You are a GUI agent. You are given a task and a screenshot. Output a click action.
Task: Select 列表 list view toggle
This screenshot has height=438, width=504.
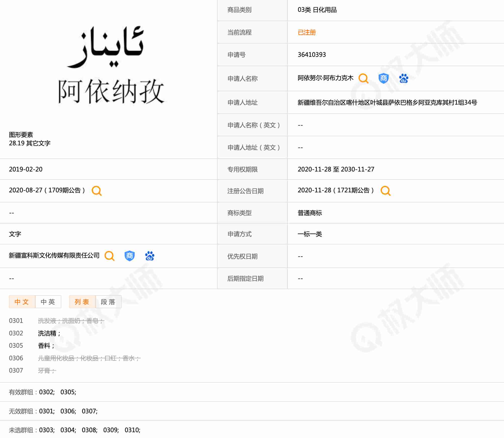(82, 302)
